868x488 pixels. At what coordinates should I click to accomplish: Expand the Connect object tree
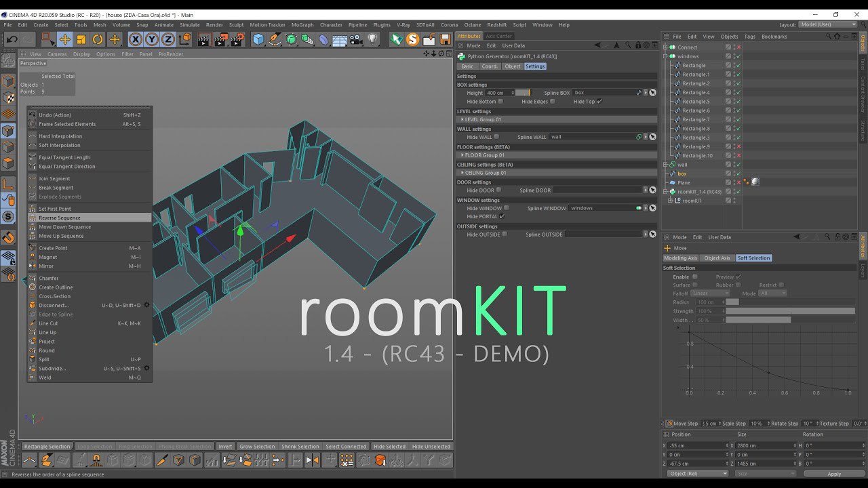pyautogui.click(x=665, y=47)
